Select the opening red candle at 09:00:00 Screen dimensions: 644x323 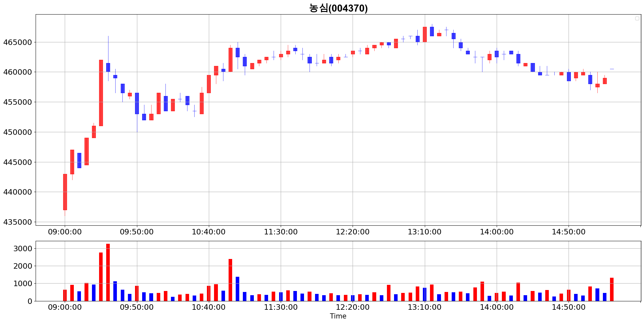coord(65,192)
